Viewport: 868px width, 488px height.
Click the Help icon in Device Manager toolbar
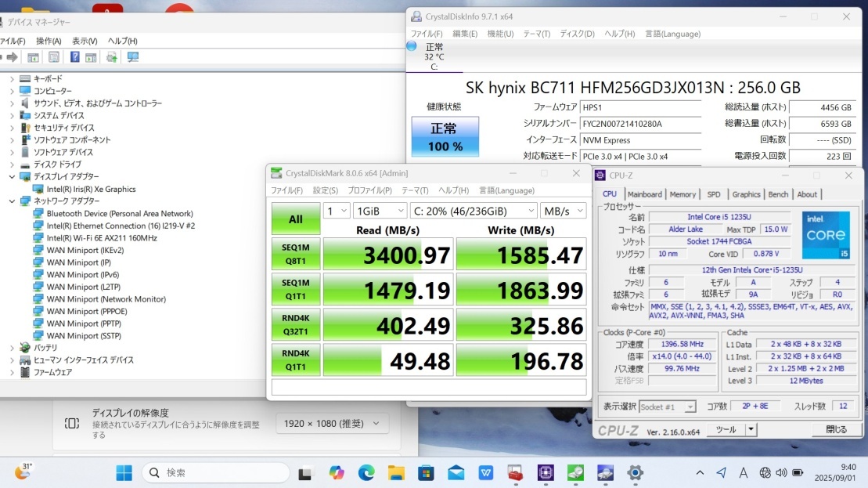(74, 57)
